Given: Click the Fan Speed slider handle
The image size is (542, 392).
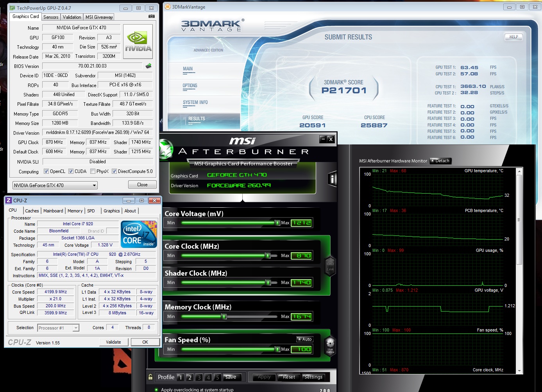Looking at the screenshot, I should click(x=277, y=349).
